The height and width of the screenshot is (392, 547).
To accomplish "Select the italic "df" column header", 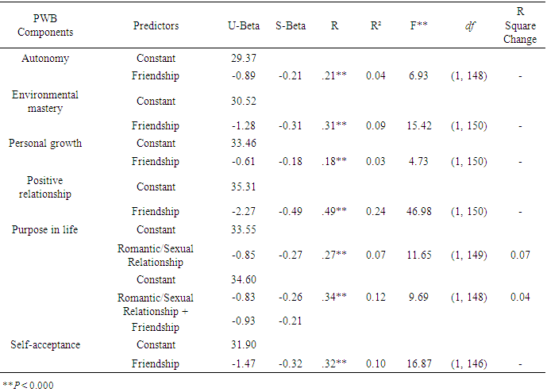I will pyautogui.click(x=466, y=25).
